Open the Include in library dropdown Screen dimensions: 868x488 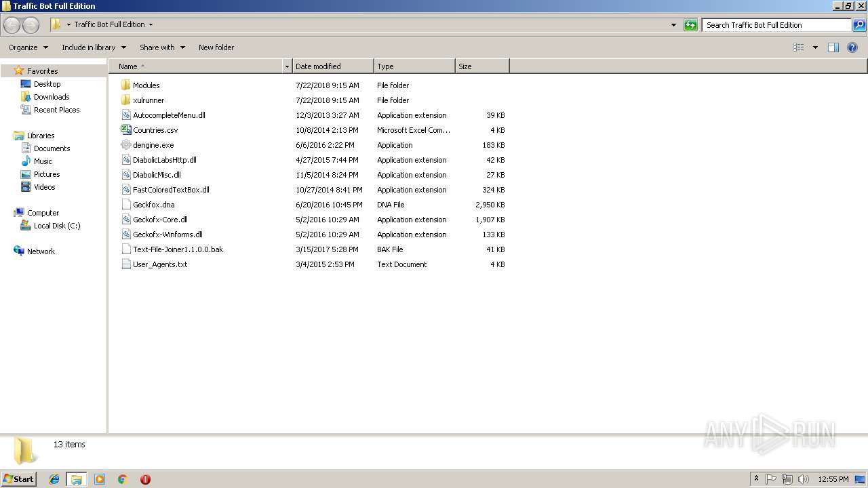(94, 47)
